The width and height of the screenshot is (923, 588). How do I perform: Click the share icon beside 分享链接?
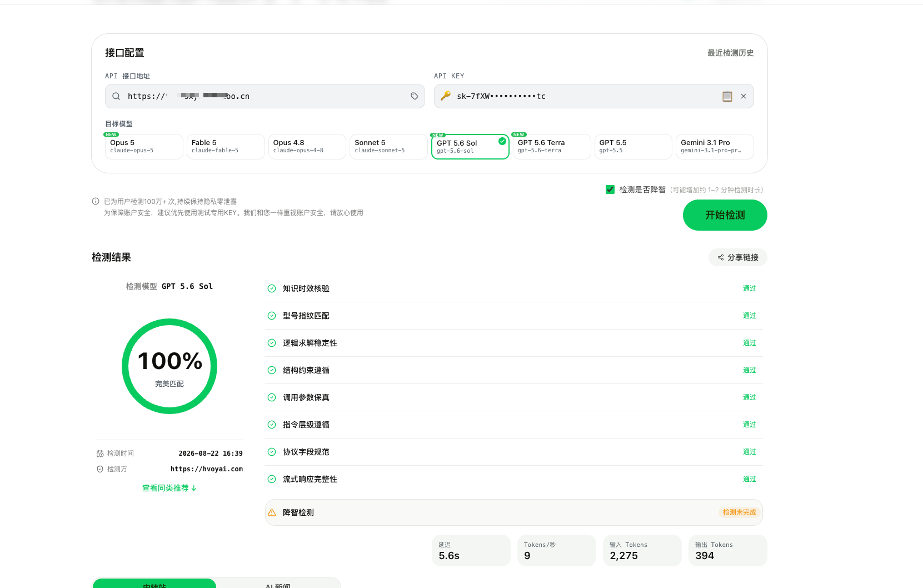[721, 257]
